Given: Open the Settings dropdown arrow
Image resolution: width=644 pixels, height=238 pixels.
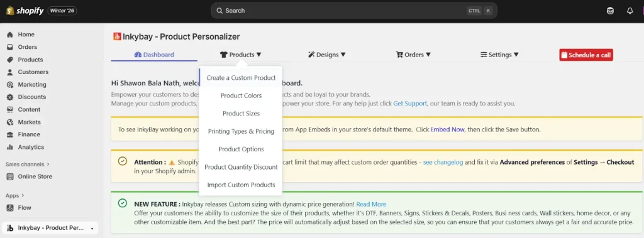Looking at the screenshot, I should [x=516, y=55].
